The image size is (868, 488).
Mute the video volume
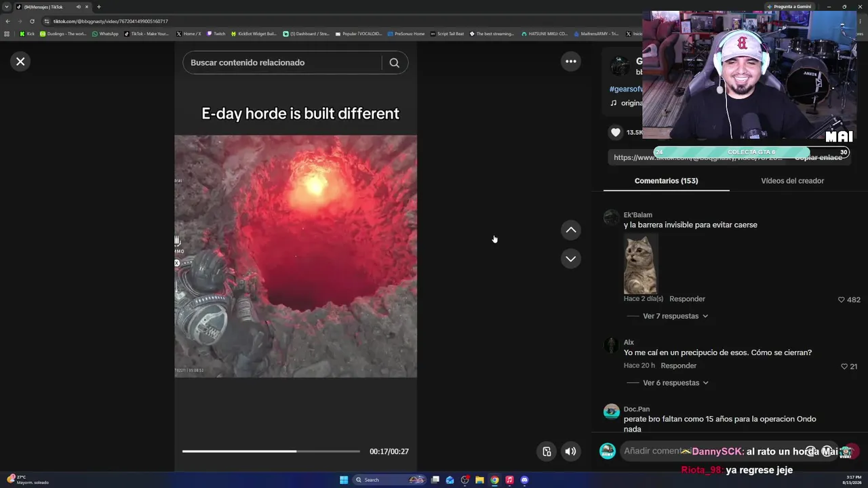point(571,451)
